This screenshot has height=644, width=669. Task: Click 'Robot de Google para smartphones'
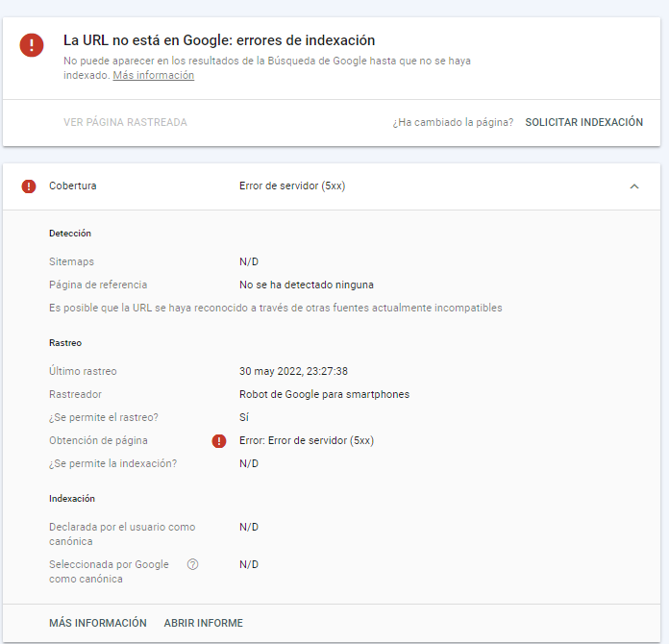point(324,394)
